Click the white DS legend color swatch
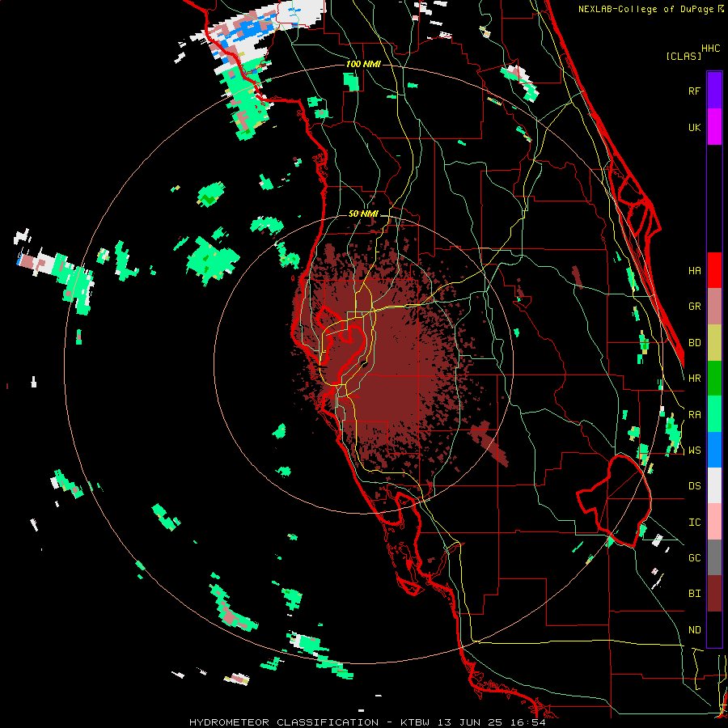 [x=714, y=485]
